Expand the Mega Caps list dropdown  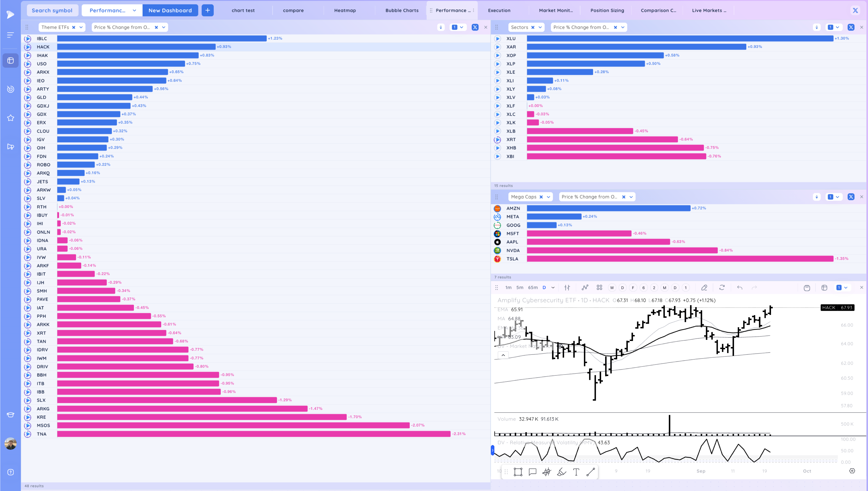549,197
